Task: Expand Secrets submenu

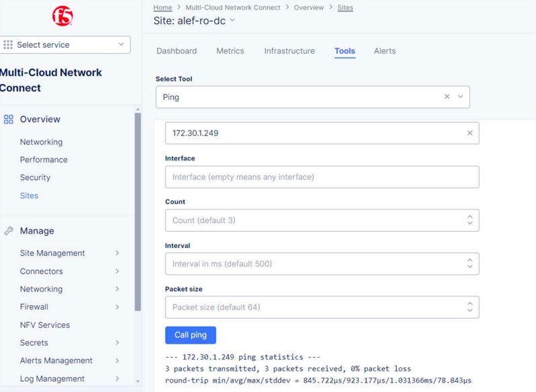Action: coord(117,343)
